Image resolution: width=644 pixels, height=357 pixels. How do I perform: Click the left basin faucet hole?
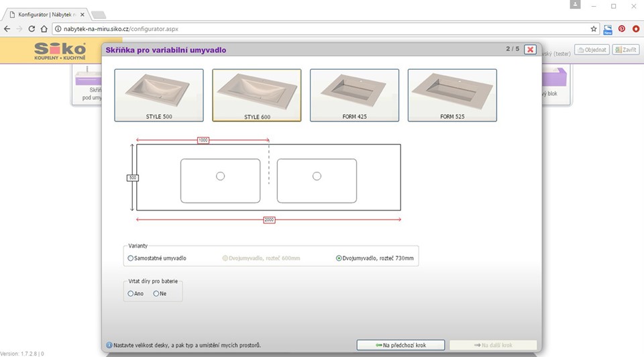click(x=220, y=176)
